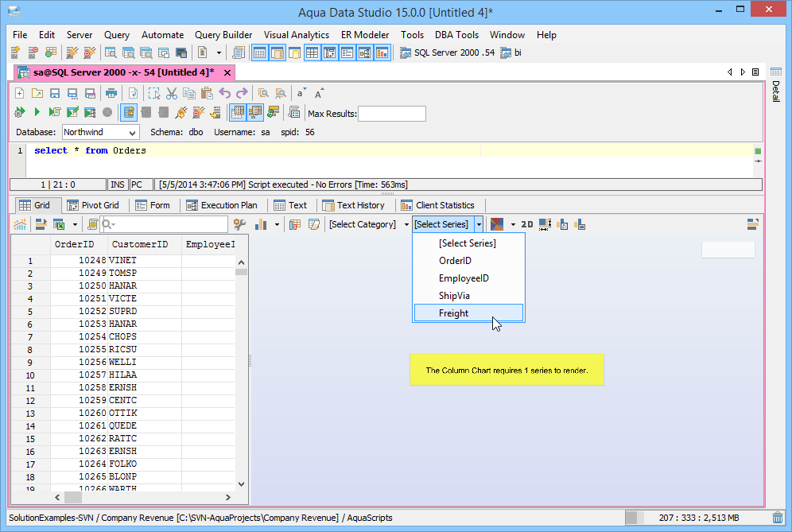Image resolution: width=792 pixels, height=532 pixels.
Task: Open the chart type dropdown arrow
Action: pos(277,224)
